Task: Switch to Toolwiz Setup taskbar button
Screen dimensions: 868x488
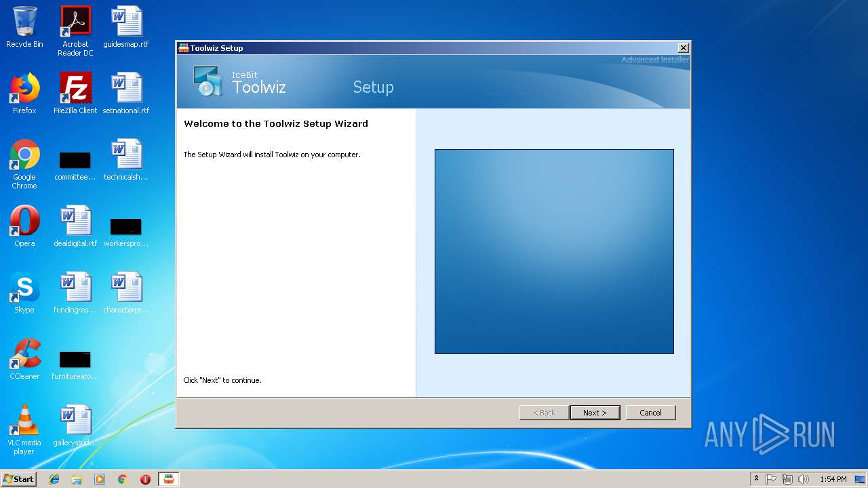Action: [169, 479]
